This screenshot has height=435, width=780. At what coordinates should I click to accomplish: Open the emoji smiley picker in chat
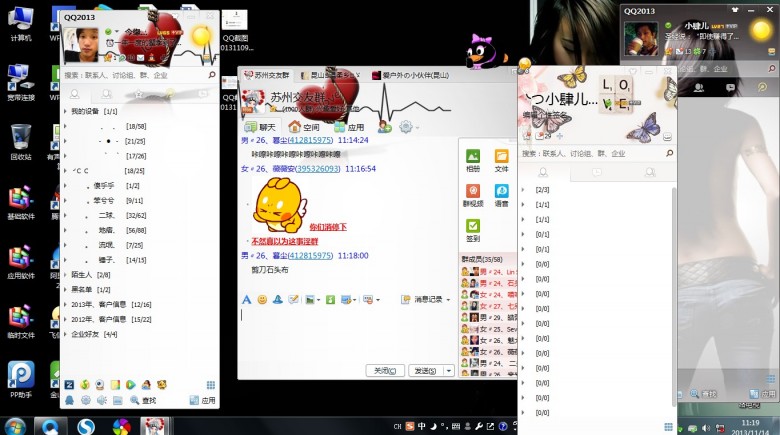click(x=262, y=299)
